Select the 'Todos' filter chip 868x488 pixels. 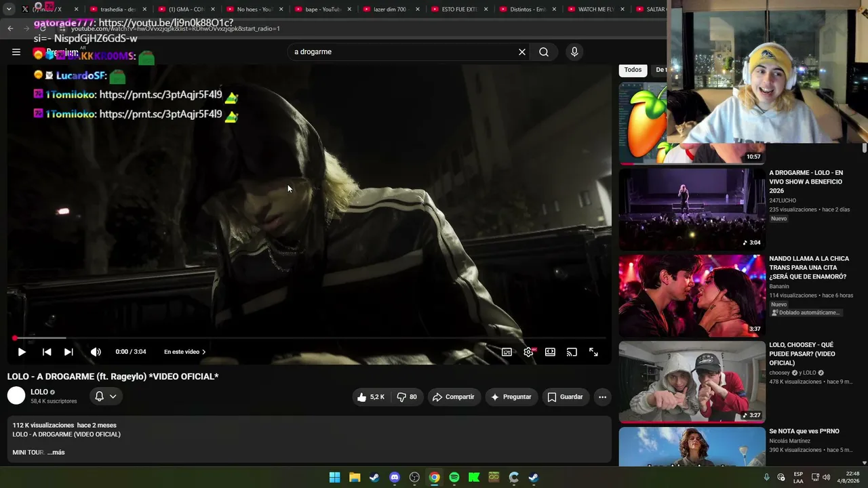click(633, 70)
